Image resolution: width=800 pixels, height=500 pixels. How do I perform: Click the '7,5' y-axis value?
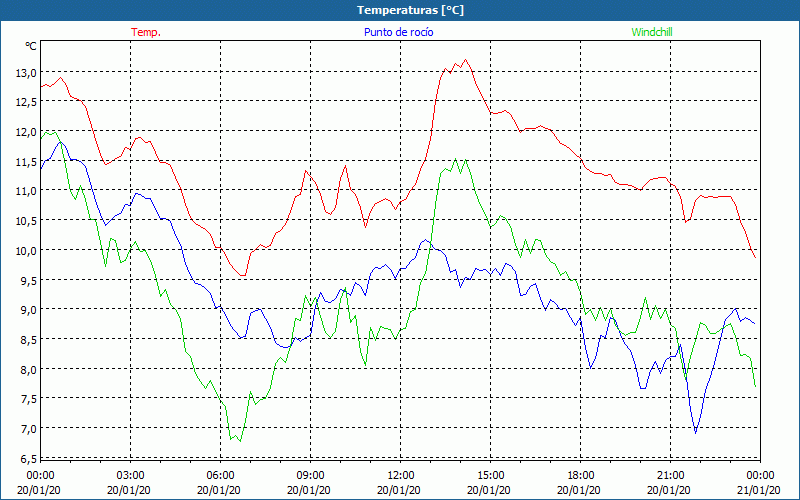pyautogui.click(x=29, y=399)
